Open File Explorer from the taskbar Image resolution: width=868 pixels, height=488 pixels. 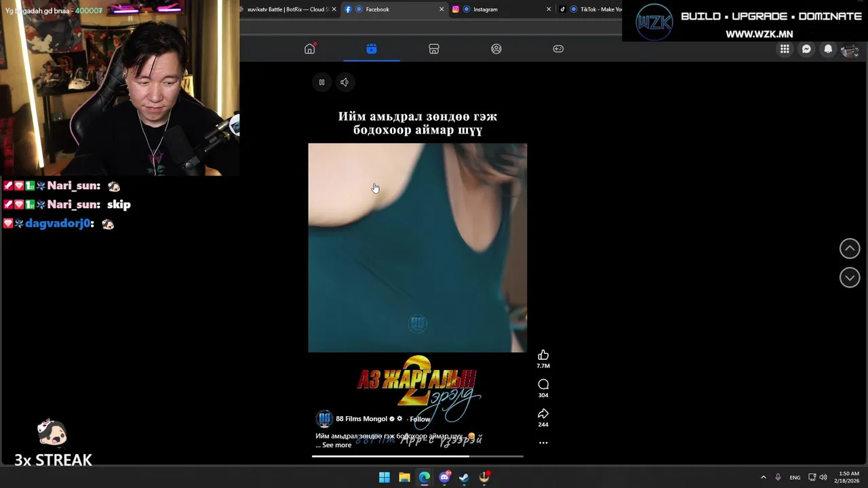(x=404, y=477)
